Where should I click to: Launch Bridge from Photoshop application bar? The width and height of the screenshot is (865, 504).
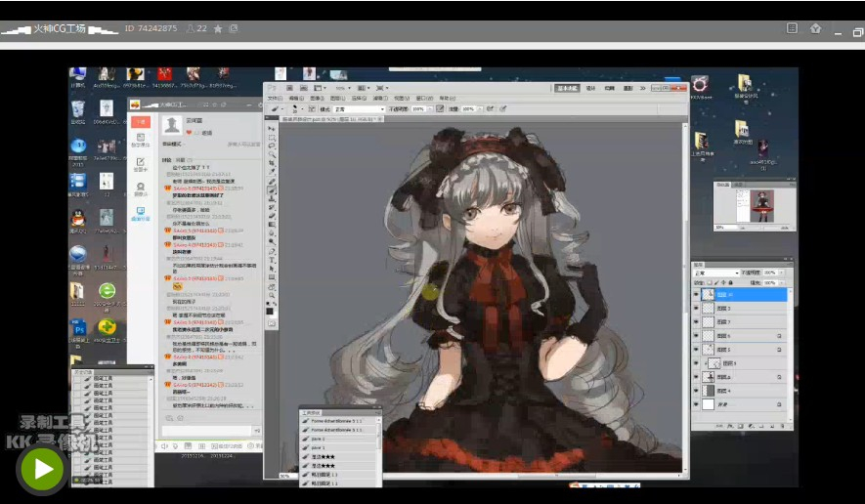click(x=289, y=88)
